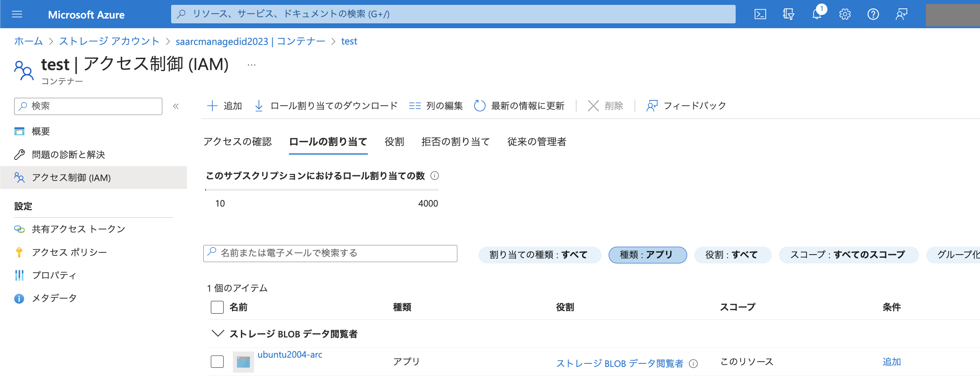Open the 役割 : すべて filter
Screen dimensions: 980x385
pyautogui.click(x=733, y=255)
